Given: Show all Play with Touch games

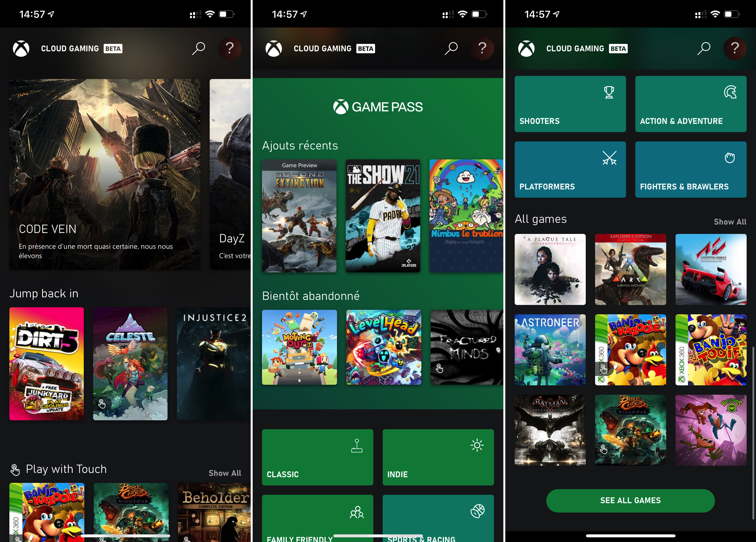Looking at the screenshot, I should pyautogui.click(x=225, y=473).
